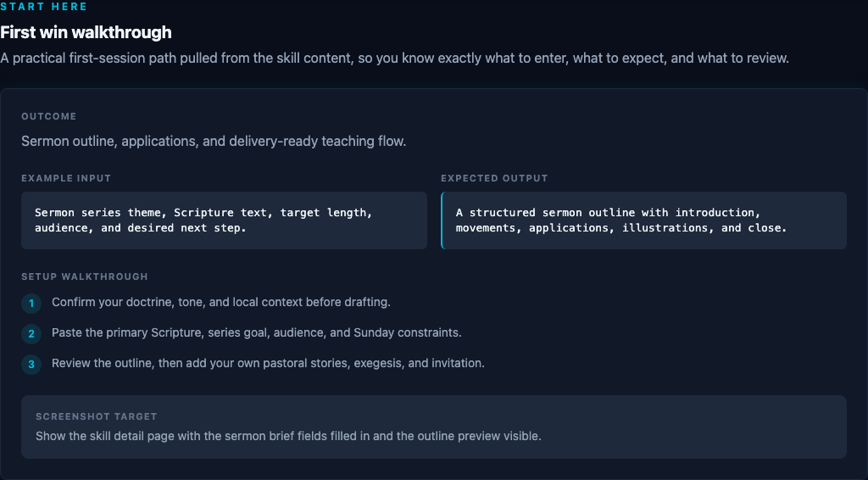The image size is (868, 480).
Task: Click 'Confirm your doctrine, tone' step text
Action: (x=221, y=302)
